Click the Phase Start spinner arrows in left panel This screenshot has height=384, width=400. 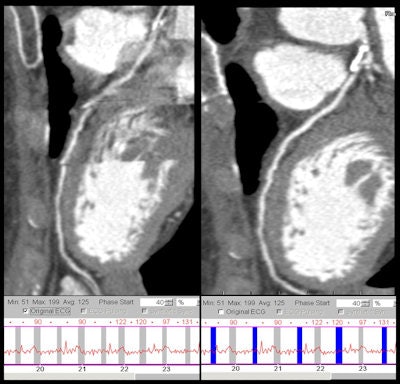tap(170, 303)
